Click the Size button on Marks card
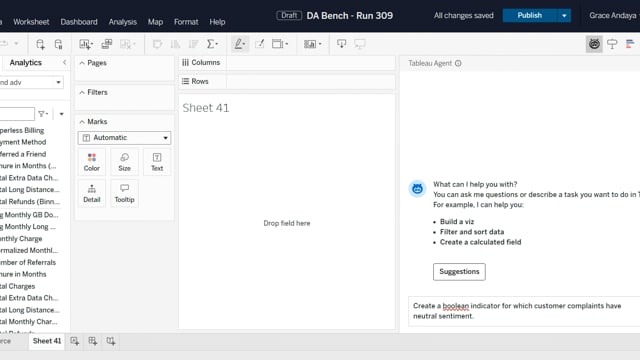The height and width of the screenshot is (360, 640). 124,162
